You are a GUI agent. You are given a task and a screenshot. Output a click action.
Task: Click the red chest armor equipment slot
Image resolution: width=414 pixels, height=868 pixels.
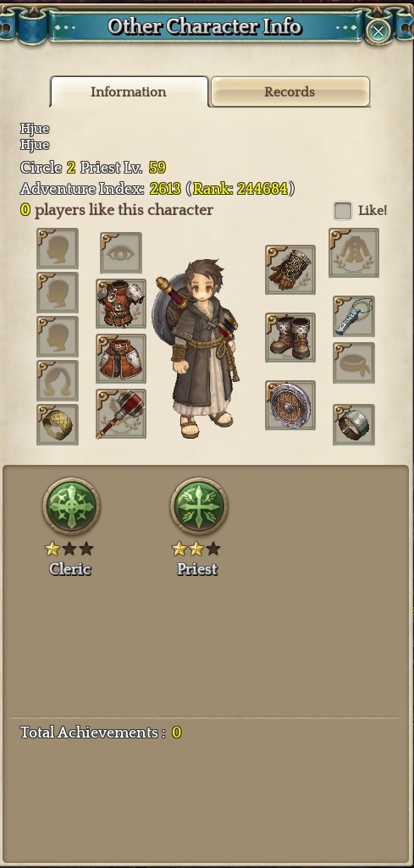(x=121, y=303)
